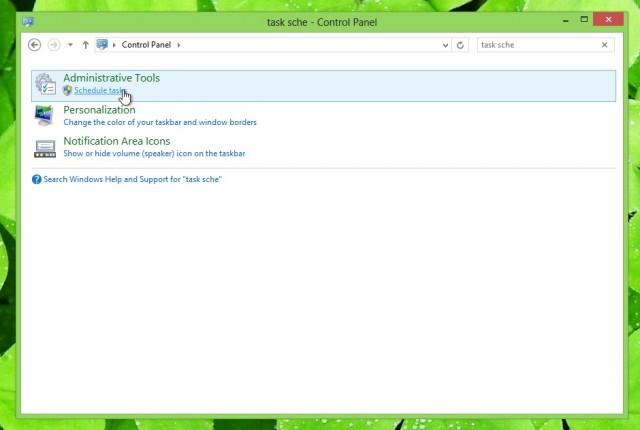Image resolution: width=640 pixels, height=430 pixels.
Task: Search Windows Help and Support for task sche
Action: [132, 180]
